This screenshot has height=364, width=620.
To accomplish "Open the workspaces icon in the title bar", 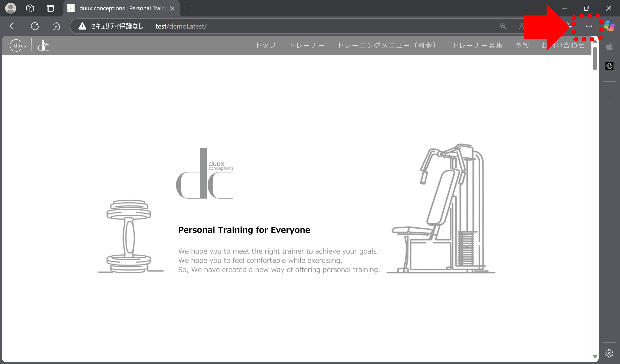I will (x=30, y=8).
